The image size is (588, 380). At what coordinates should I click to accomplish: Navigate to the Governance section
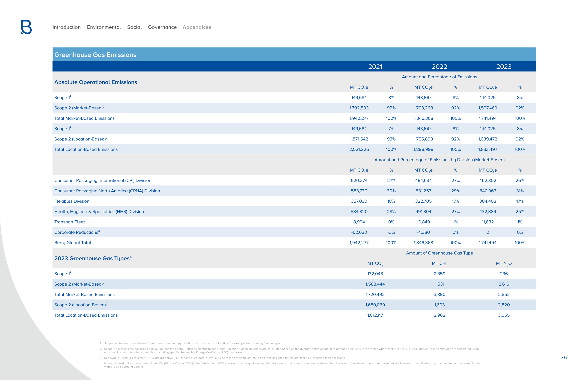[162, 27]
